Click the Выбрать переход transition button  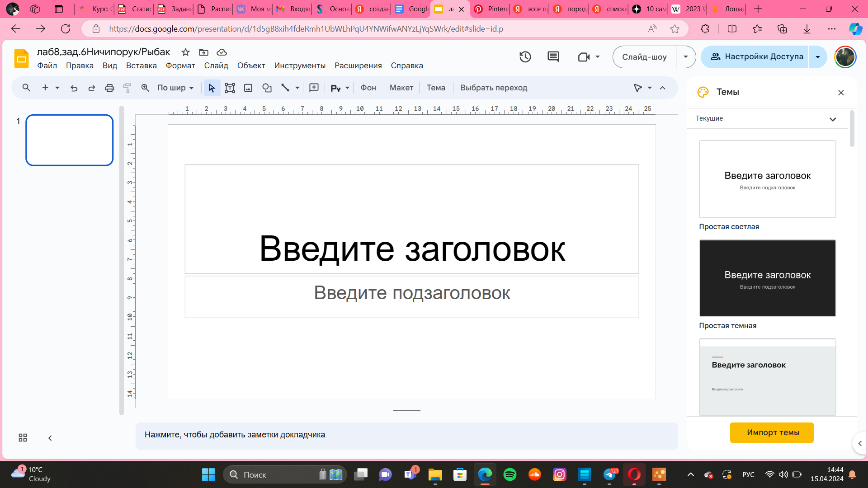(x=494, y=88)
